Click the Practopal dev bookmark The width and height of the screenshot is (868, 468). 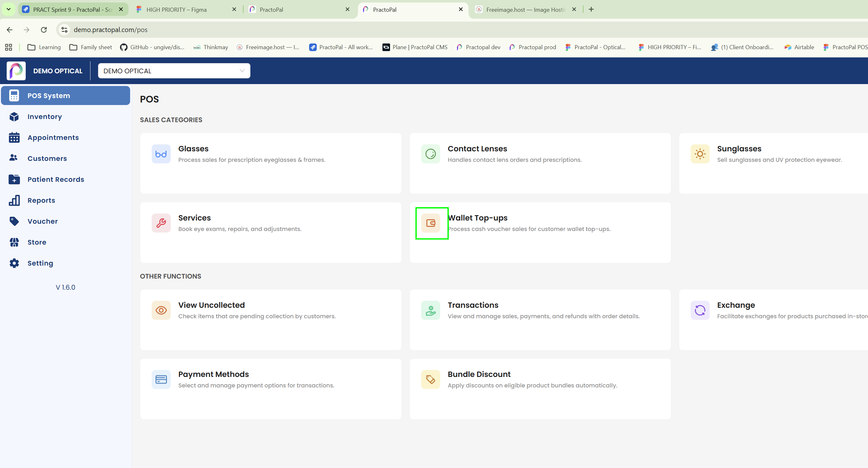tap(478, 47)
